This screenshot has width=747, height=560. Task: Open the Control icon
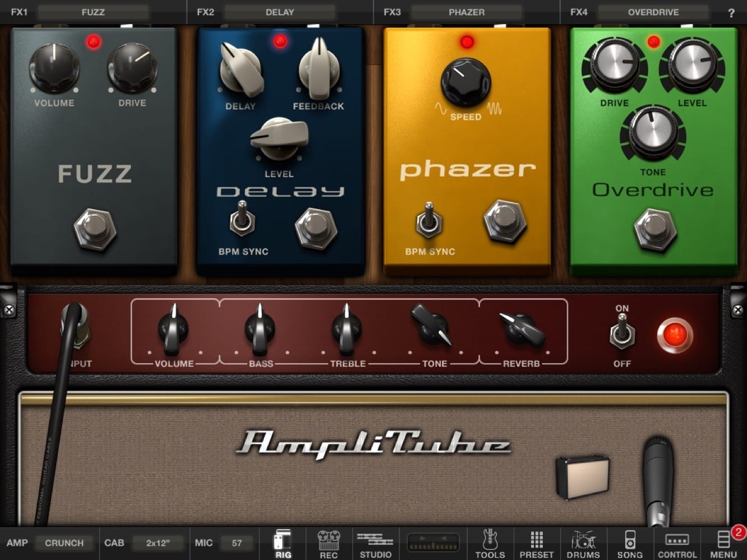[677, 544]
